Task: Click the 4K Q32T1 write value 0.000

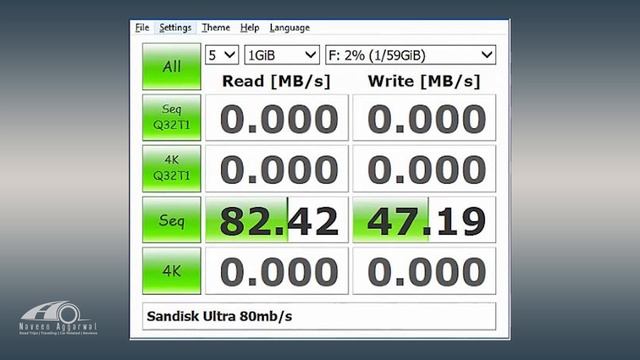Action: pyautogui.click(x=424, y=168)
